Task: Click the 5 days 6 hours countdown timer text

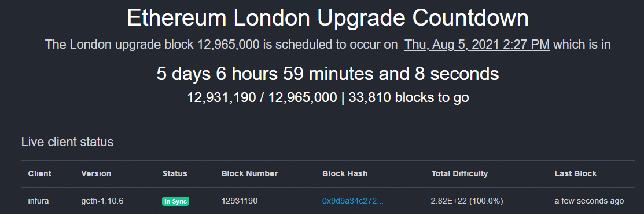Action: 327,74
